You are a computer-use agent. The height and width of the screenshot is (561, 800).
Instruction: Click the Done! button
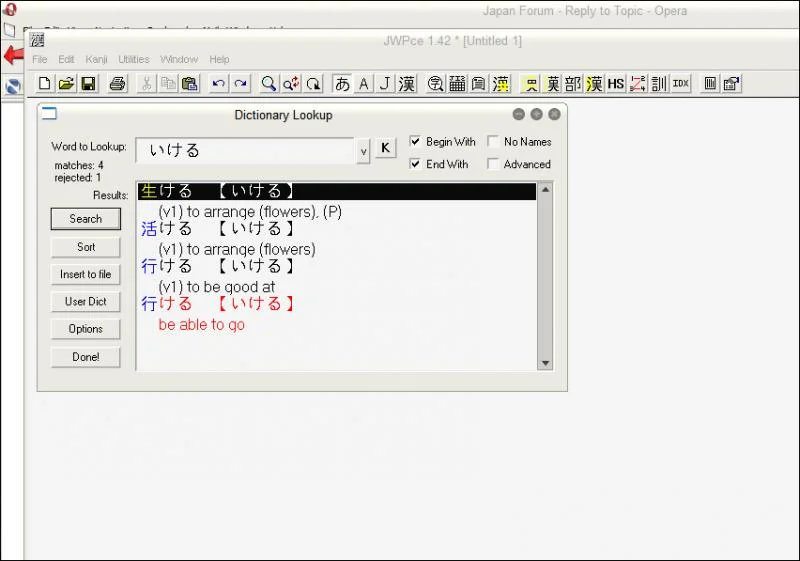coord(86,357)
